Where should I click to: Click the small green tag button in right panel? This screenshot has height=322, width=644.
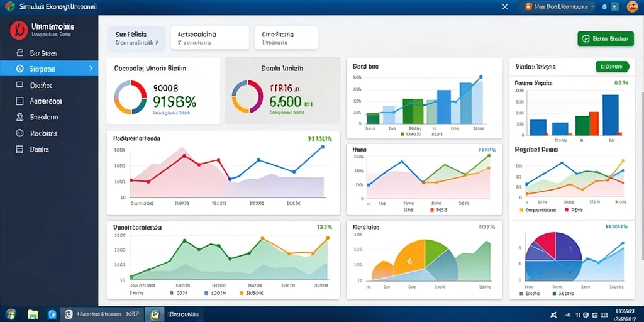click(x=612, y=67)
